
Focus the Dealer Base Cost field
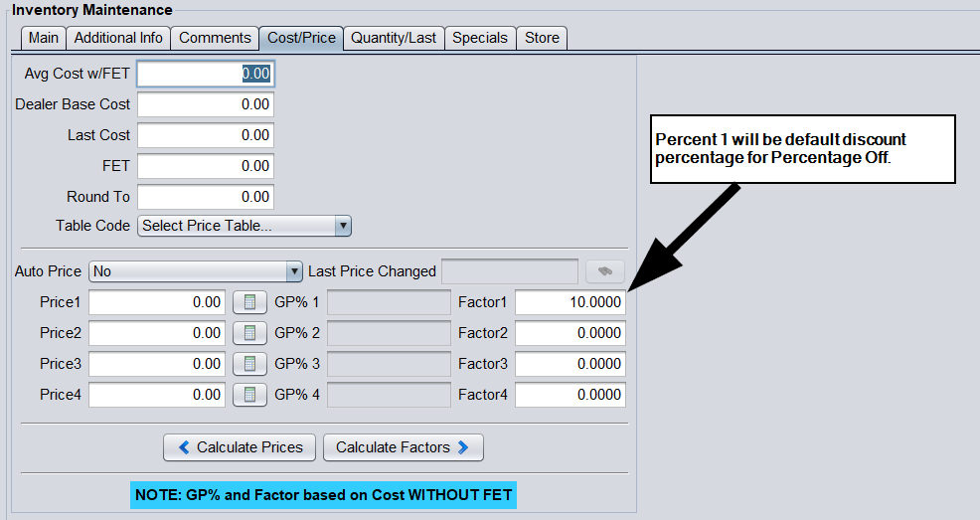point(205,104)
